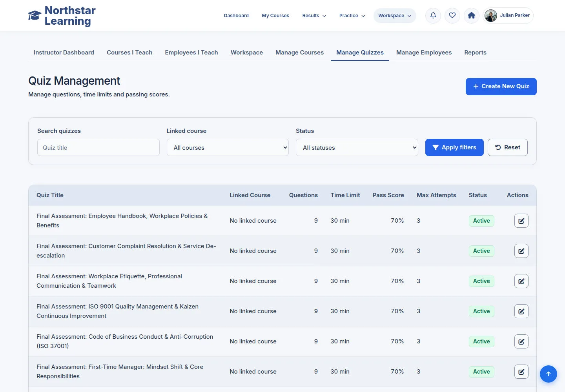The width and height of the screenshot is (565, 392).
Task: Switch to the Reports tab
Action: click(475, 53)
